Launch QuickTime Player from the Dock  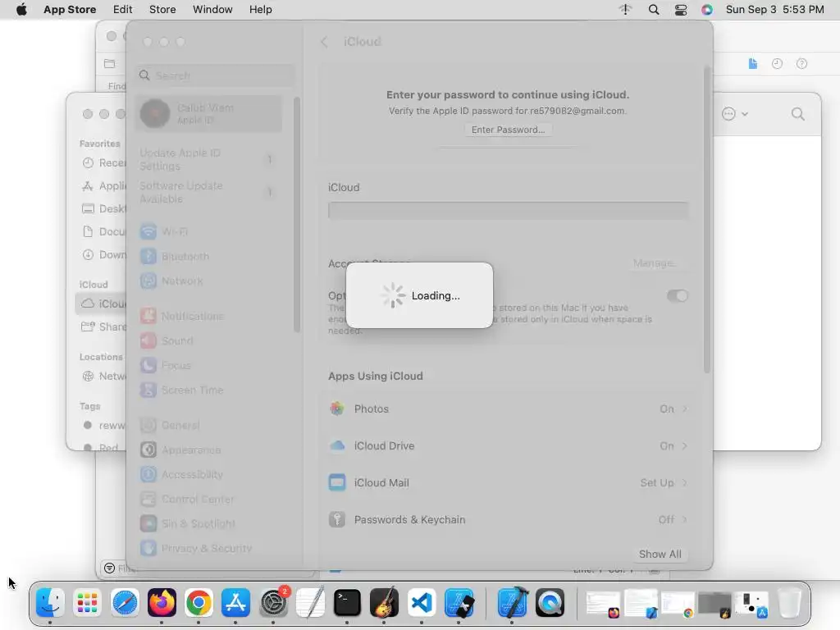(x=550, y=603)
